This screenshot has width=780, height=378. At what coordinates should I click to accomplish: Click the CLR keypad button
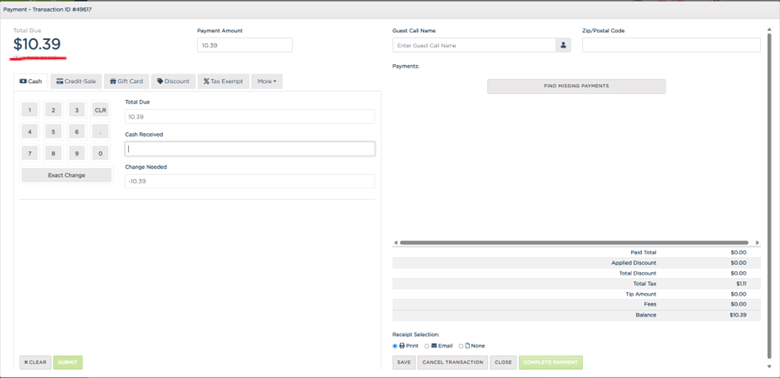pyautogui.click(x=100, y=110)
